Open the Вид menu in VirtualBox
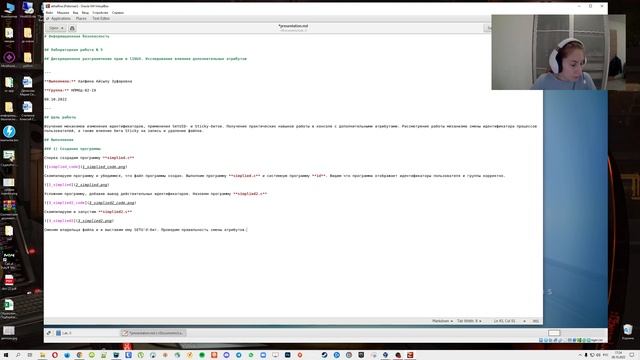Screen dimensions: 640x360 pyautogui.click(x=75, y=13)
